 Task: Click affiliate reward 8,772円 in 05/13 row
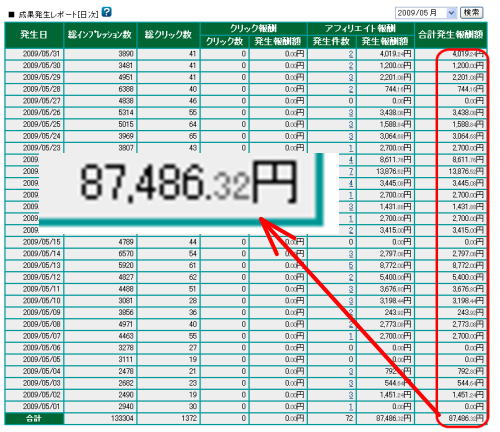tap(395, 266)
